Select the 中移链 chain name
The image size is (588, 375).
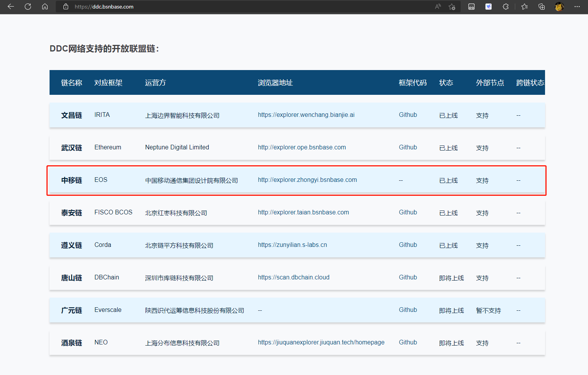pos(72,180)
